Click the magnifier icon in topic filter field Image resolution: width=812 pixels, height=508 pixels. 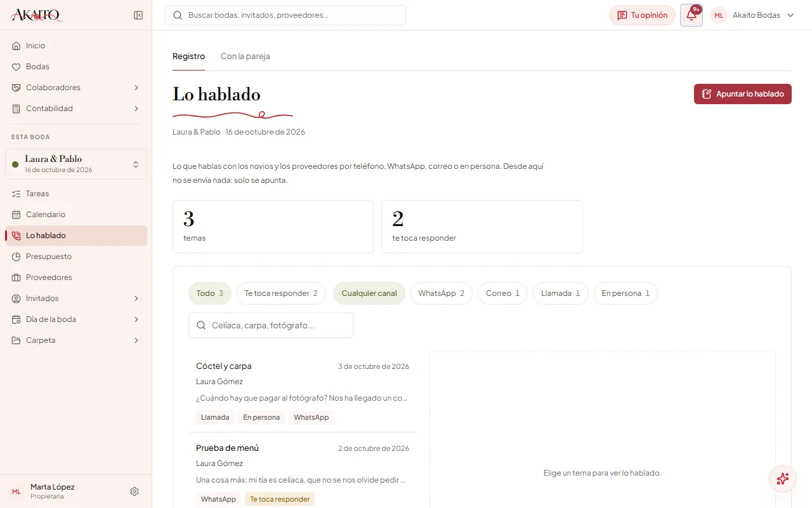click(x=201, y=325)
